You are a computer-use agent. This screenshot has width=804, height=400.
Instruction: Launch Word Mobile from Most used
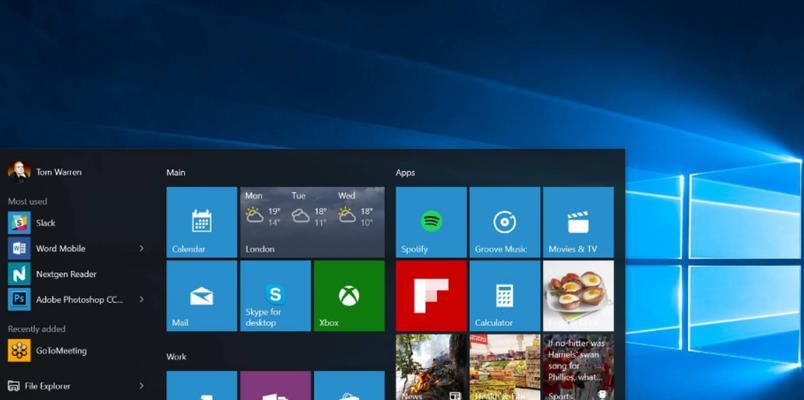(x=77, y=249)
